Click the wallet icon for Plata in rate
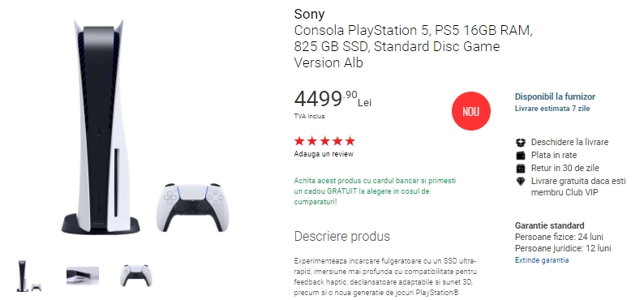The height and width of the screenshot is (300, 644). coord(521,155)
